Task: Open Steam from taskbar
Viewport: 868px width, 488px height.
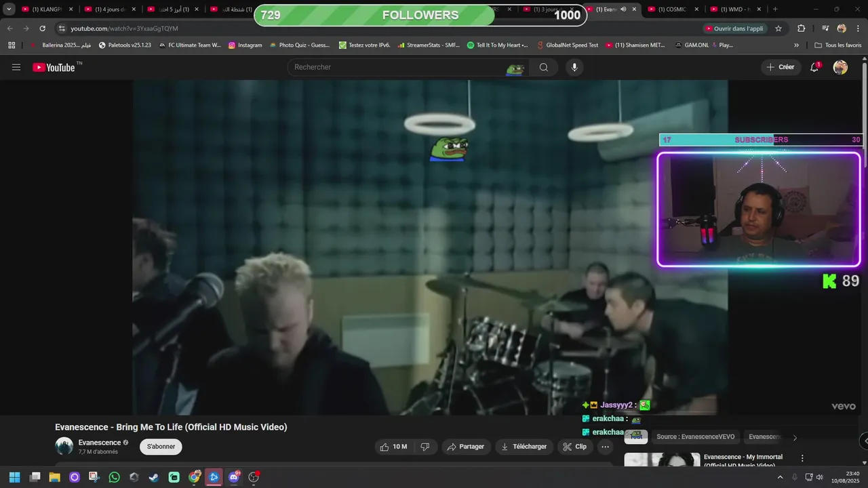Action: tap(154, 477)
